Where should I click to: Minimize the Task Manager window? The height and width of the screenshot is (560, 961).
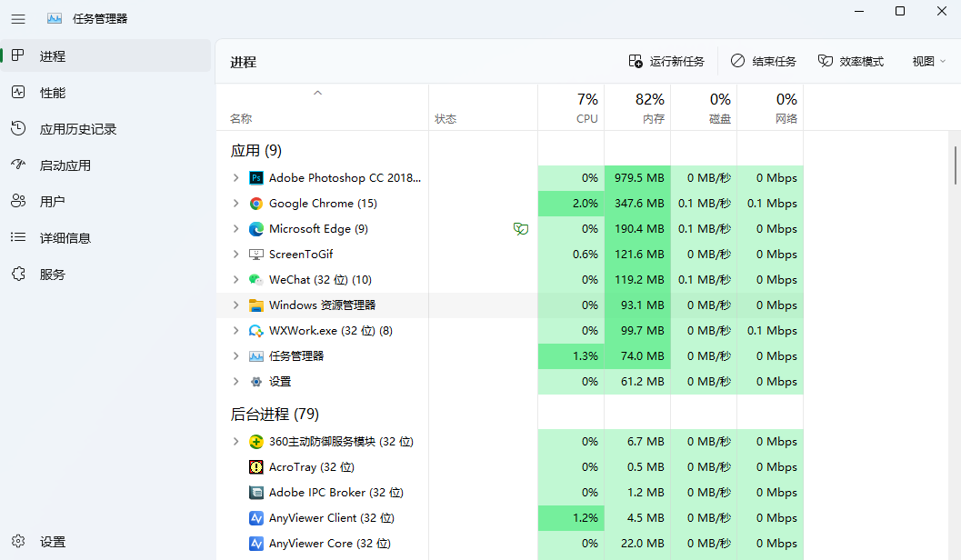point(859,11)
